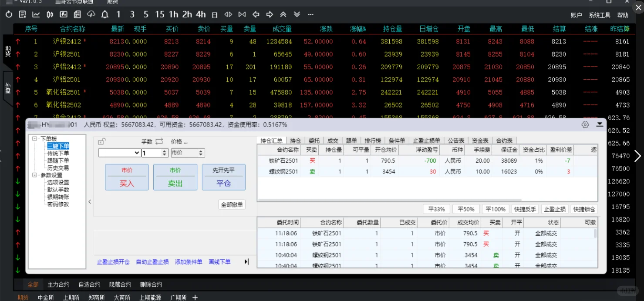Open the quote list icon in the toolbar
Image resolution: width=644 pixels, height=301 pixels.
(23, 14)
